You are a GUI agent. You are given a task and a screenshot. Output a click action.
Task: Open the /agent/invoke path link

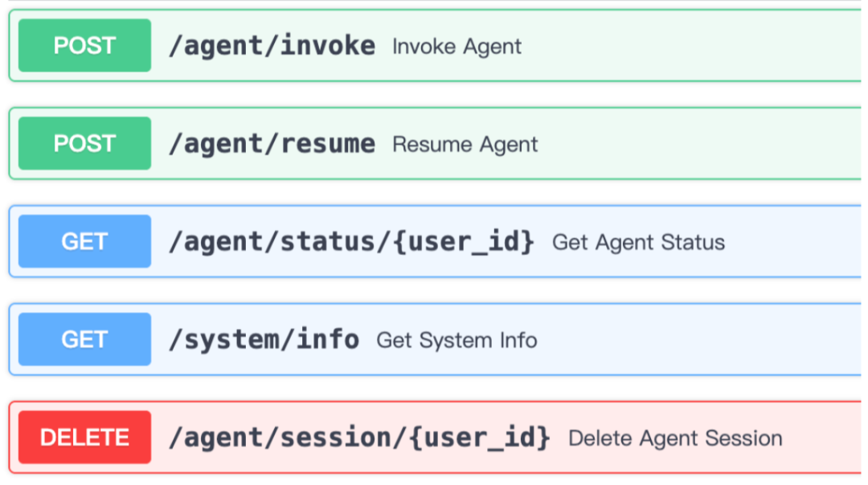point(272,46)
